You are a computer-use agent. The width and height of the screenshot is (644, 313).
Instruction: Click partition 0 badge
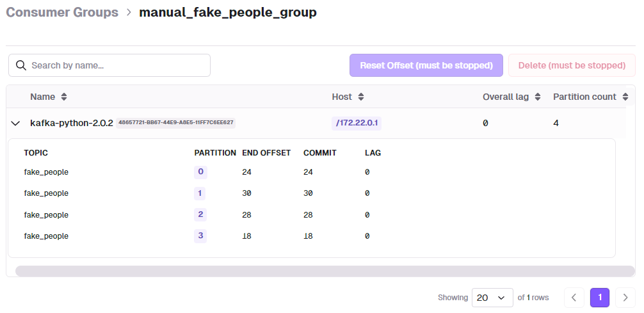(x=200, y=172)
